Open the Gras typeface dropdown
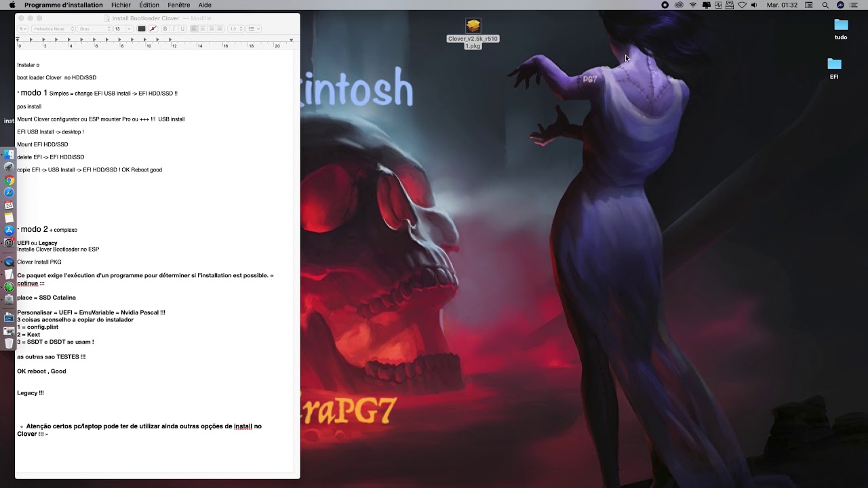The image size is (868, 488). click(94, 29)
